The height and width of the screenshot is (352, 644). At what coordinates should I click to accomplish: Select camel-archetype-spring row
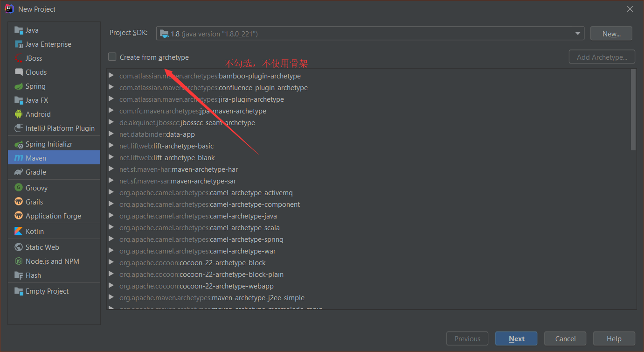click(x=368, y=239)
